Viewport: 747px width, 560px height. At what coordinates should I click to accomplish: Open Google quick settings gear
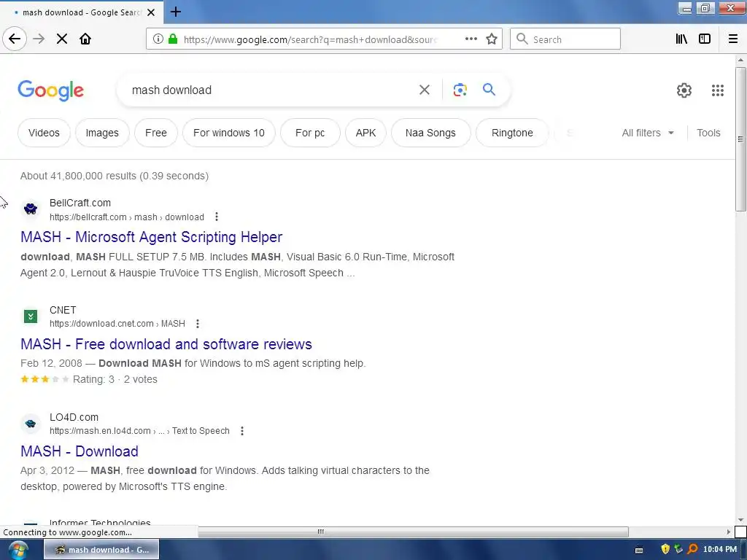[684, 90]
